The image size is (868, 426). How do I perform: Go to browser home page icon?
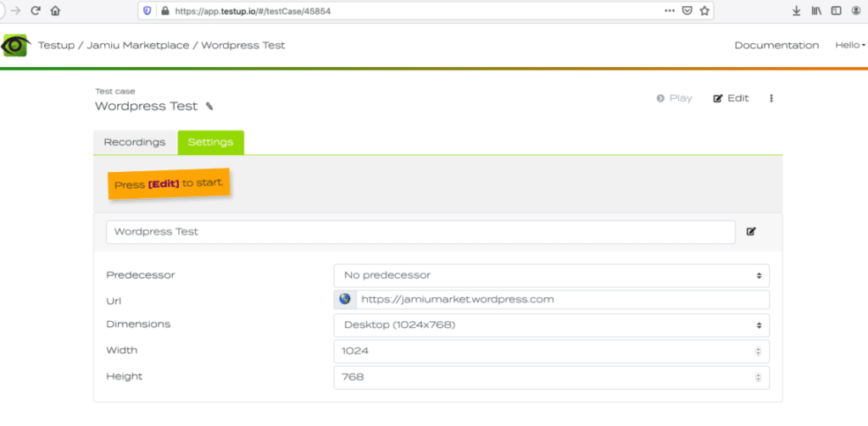click(55, 10)
